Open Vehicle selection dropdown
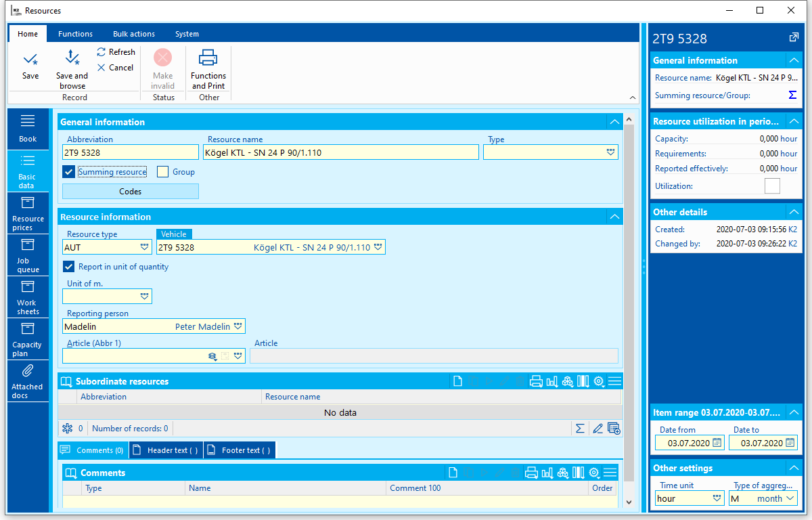The height and width of the screenshot is (520, 812). tap(378, 247)
